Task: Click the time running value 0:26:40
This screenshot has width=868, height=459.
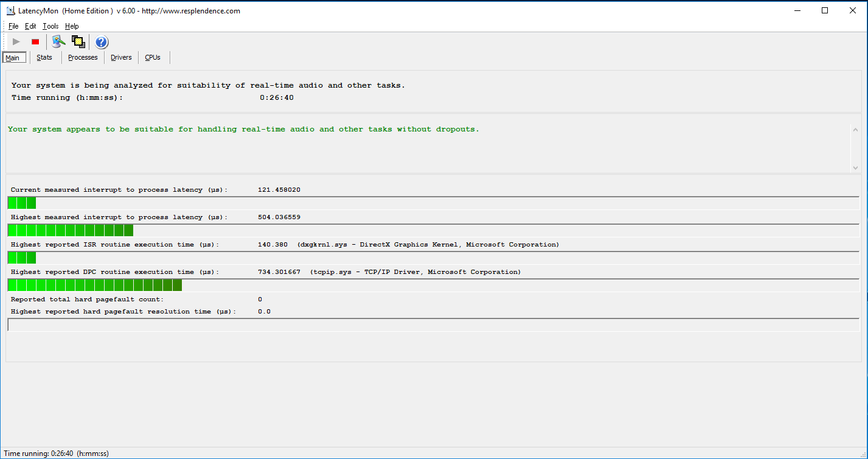Action: pyautogui.click(x=277, y=97)
